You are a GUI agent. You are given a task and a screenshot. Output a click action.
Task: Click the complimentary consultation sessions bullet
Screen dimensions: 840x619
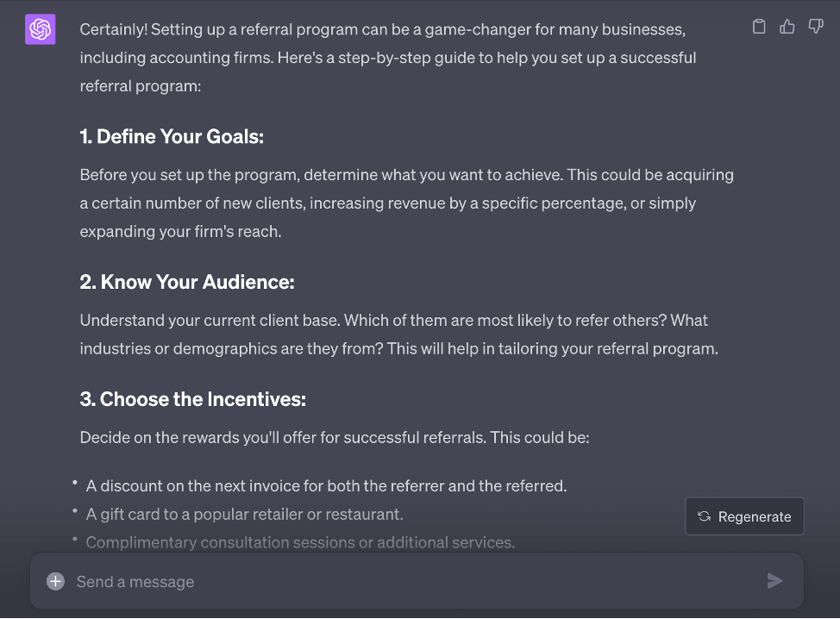click(x=300, y=542)
